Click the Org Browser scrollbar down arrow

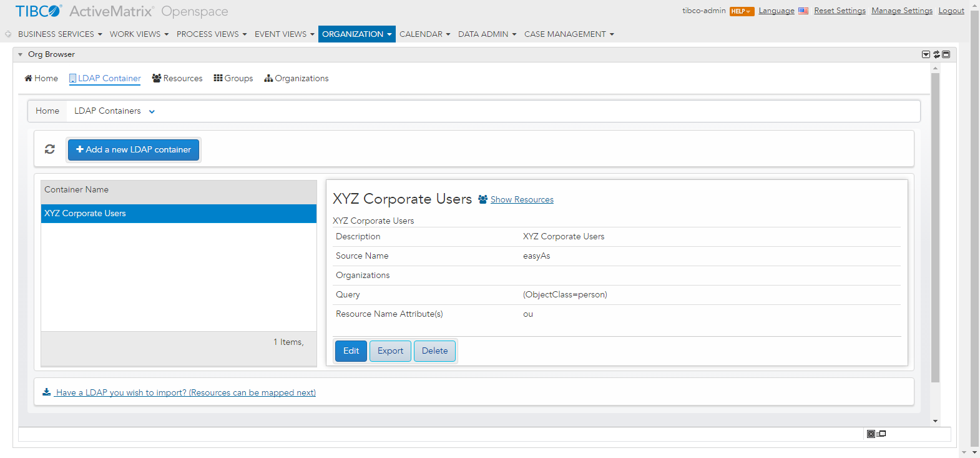[935, 421]
